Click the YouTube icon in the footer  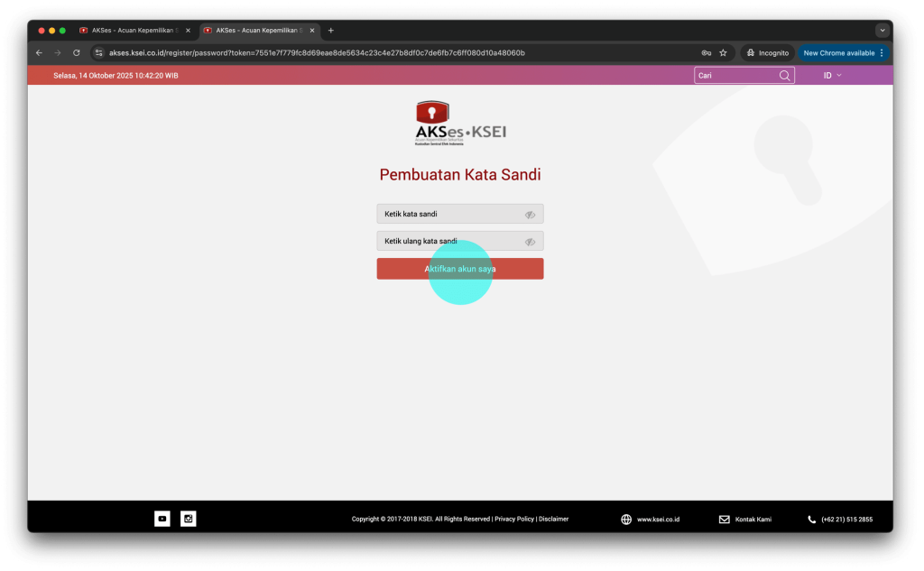point(162,519)
